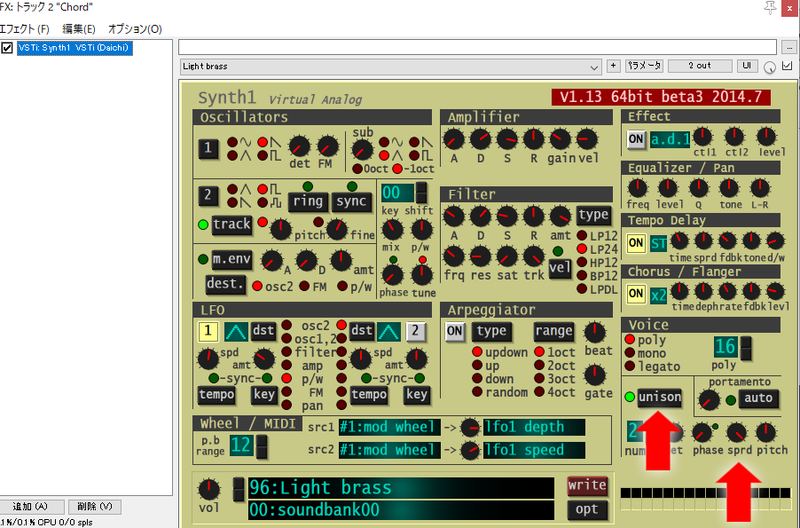The width and height of the screenshot is (800, 528).
Task: Click the oscillator 1 FM knob
Action: click(x=328, y=146)
